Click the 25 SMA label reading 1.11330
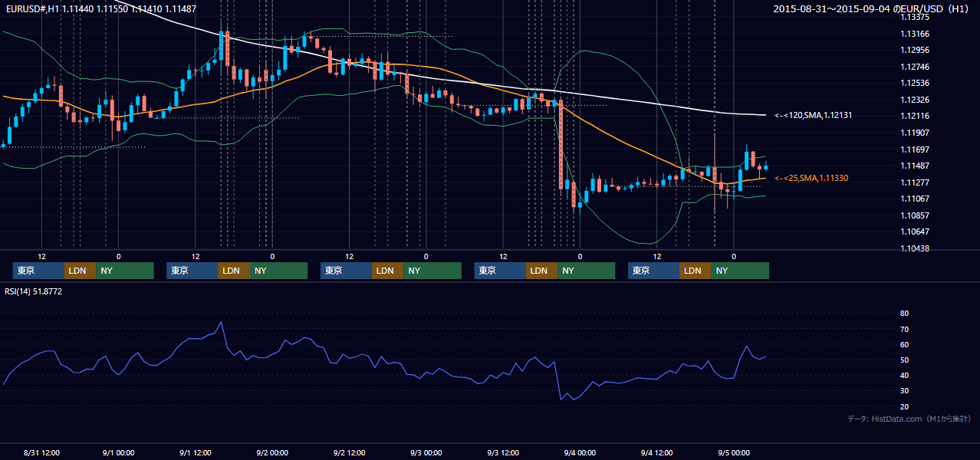The height and width of the screenshot is (460, 980). pos(811,178)
